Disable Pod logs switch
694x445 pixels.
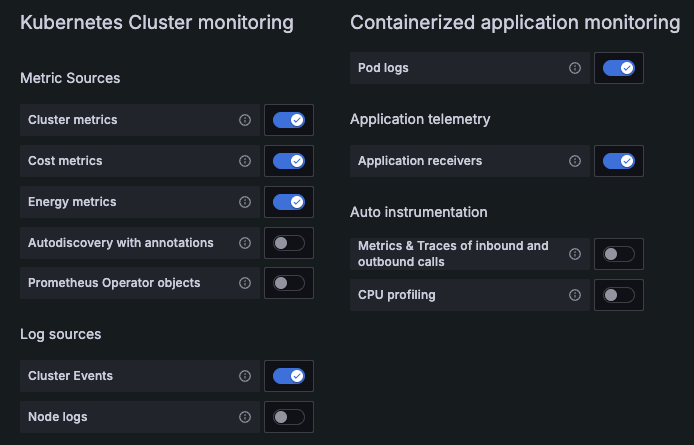pos(619,68)
